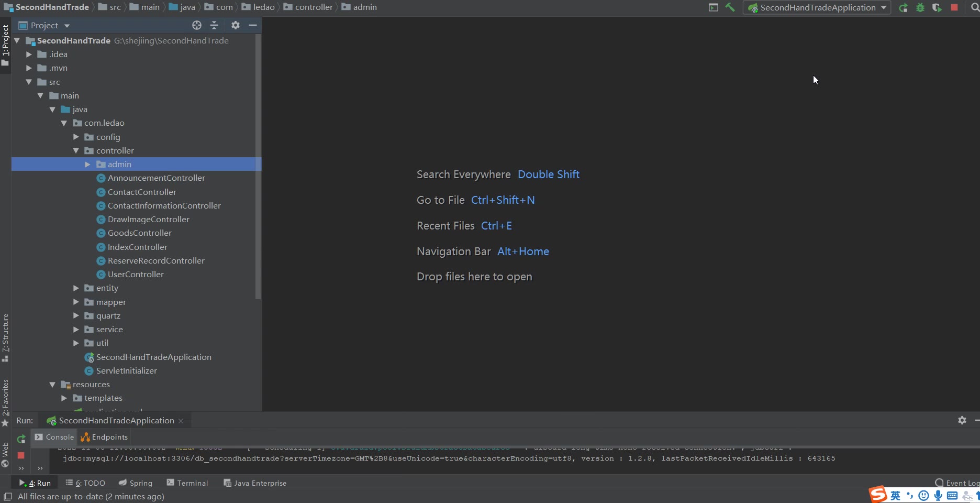The height and width of the screenshot is (503, 980).
Task: Click the Build Project hammer icon
Action: [730, 7]
